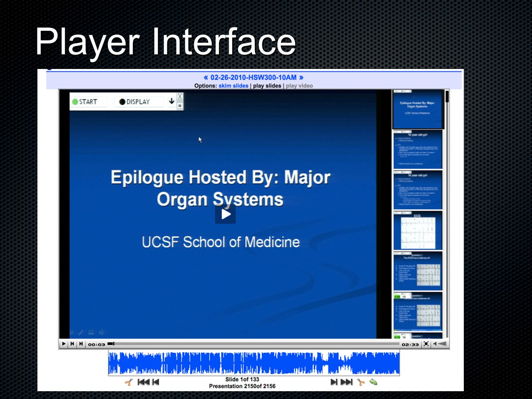Go to previous slide with single-left skip icon
This screenshot has height=399, width=532.
click(156, 382)
